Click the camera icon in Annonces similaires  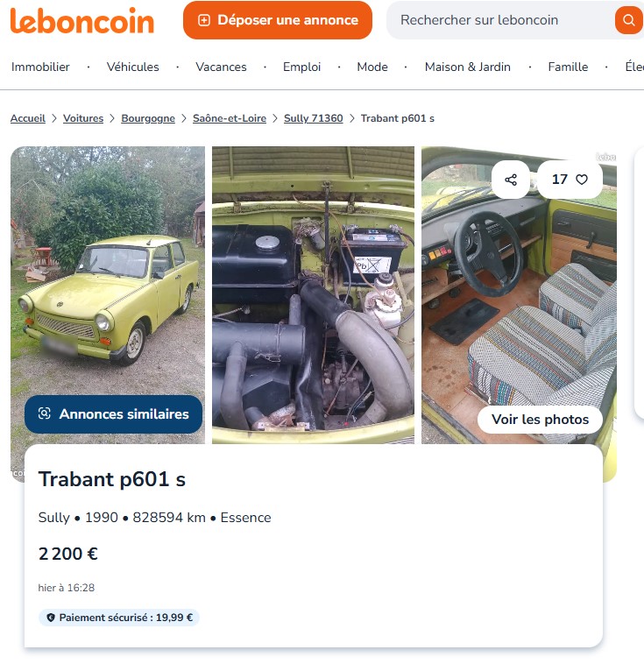45,413
